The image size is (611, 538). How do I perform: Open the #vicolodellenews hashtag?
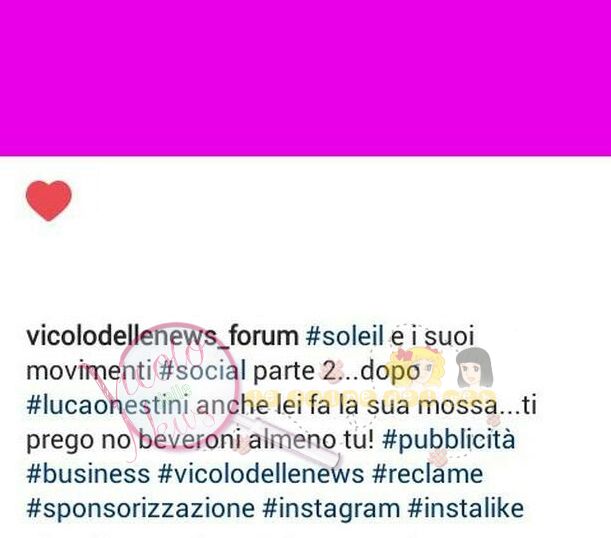[261, 474]
